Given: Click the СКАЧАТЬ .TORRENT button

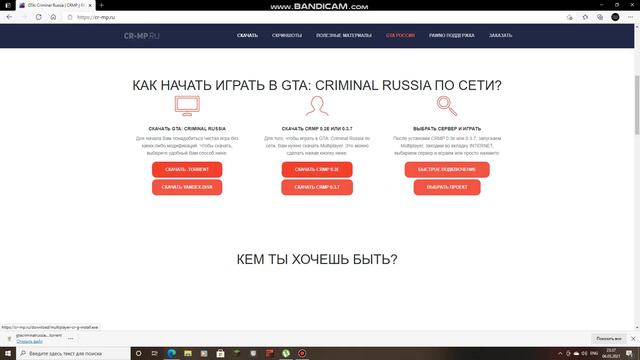Looking at the screenshot, I should point(187,169).
